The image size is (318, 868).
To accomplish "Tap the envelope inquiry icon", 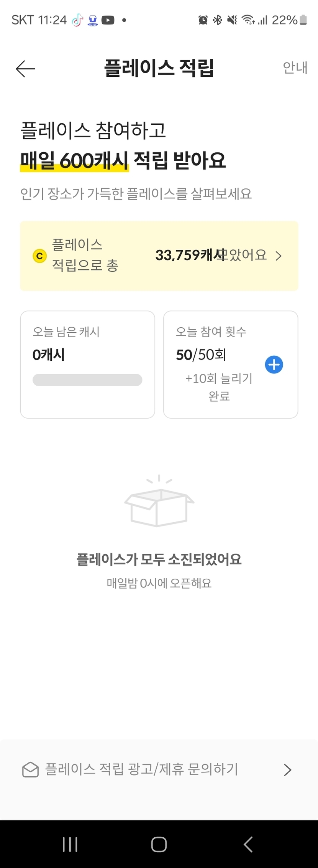I will click(x=30, y=770).
